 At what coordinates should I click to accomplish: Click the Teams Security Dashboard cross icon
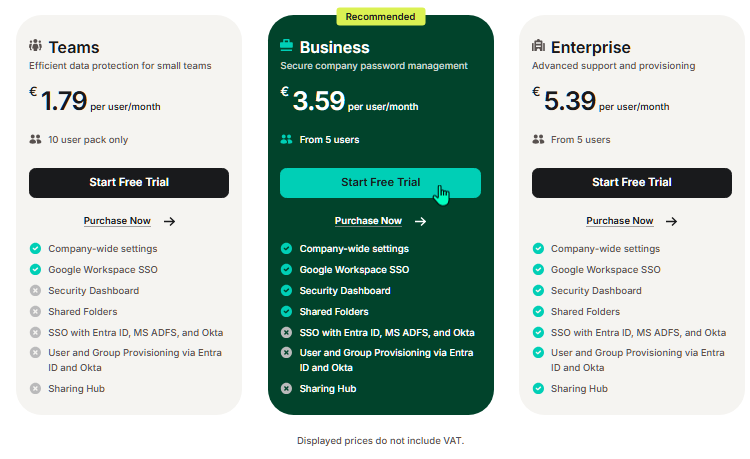pos(35,291)
